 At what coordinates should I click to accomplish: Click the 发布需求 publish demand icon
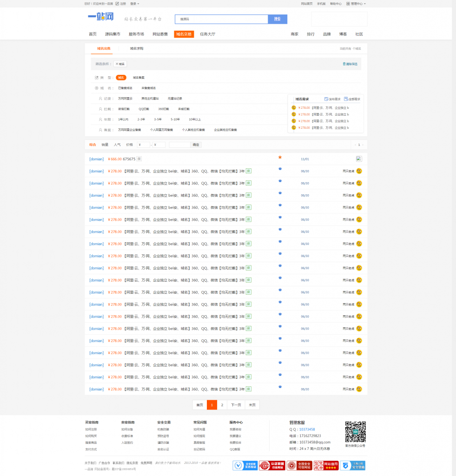(x=326, y=99)
